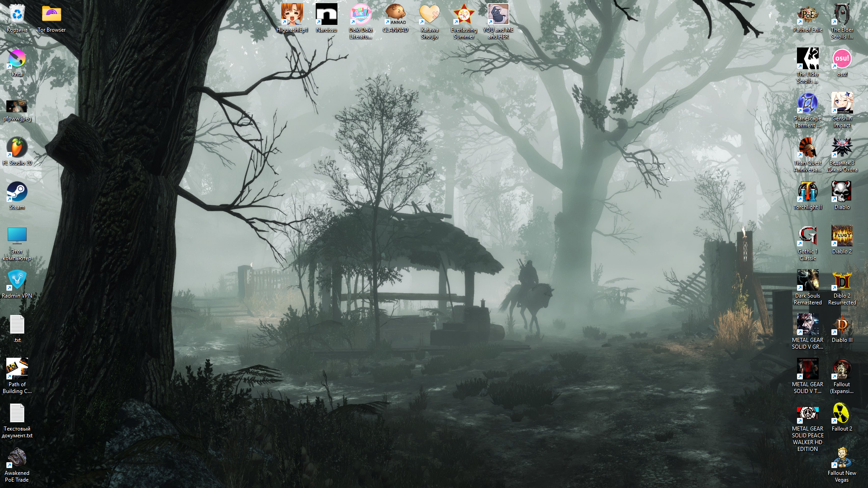Select the Gothic 1 Classic shortcut
Image resolution: width=868 pixels, height=488 pixels.
pyautogui.click(x=807, y=243)
